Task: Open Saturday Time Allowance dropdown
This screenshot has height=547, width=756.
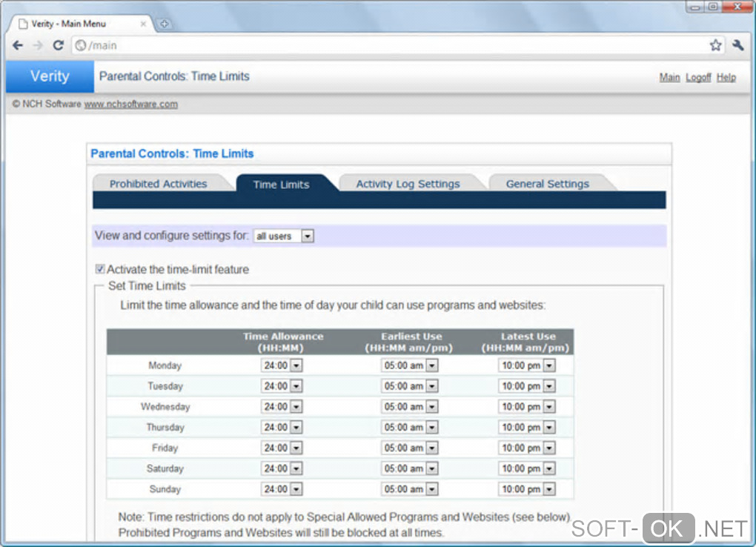Action: pyautogui.click(x=282, y=468)
